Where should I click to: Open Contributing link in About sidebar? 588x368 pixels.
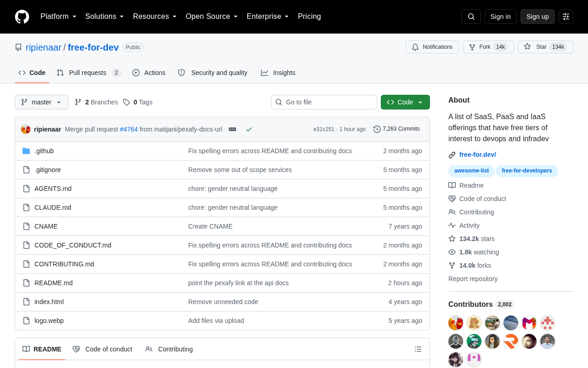click(x=471, y=212)
